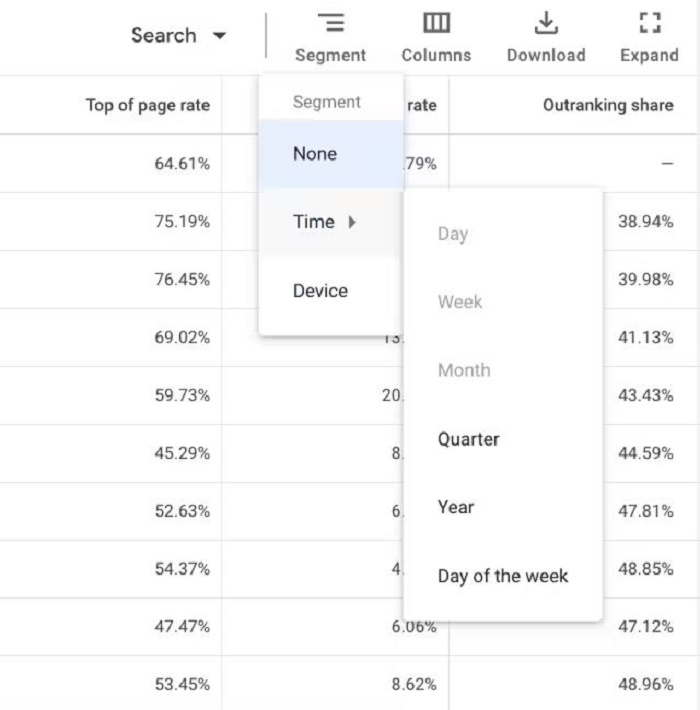
Task: Choose Year time segment
Action: point(503,507)
